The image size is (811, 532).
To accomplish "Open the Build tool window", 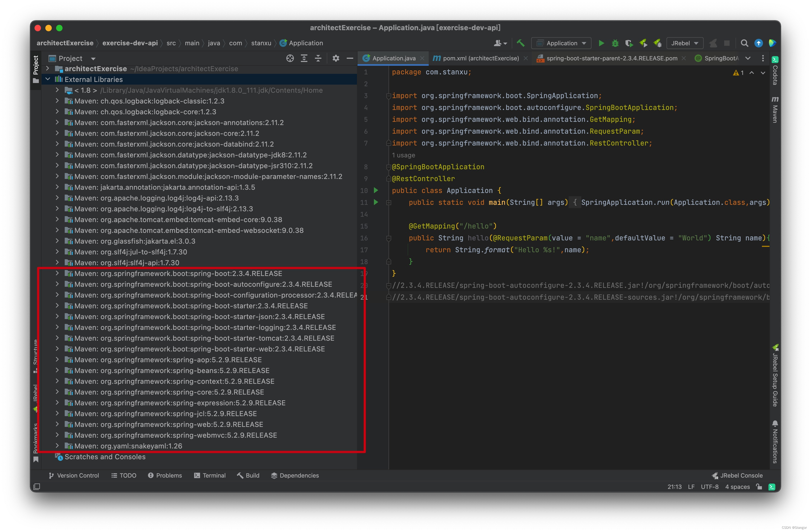I will pyautogui.click(x=248, y=475).
